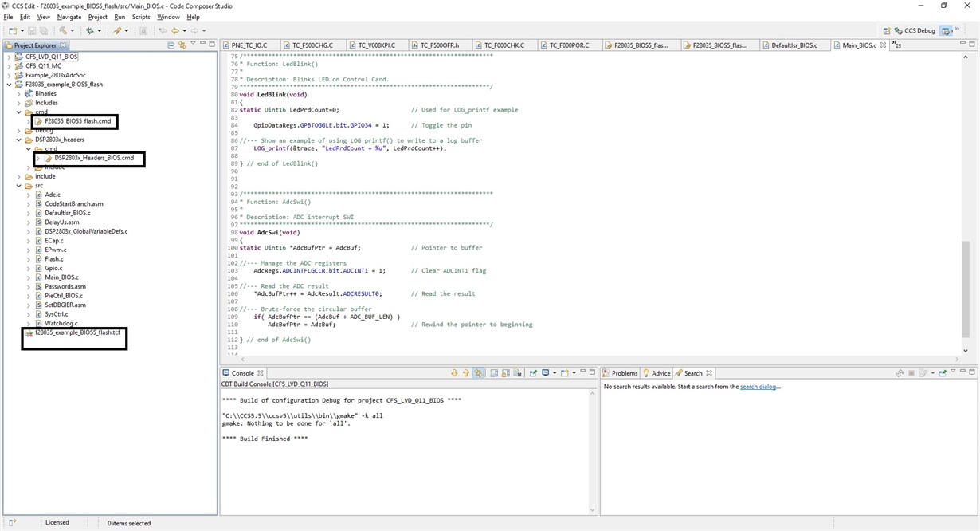Select the CCS Edit perspective icon
This screenshot has width=980, height=531.
pos(946,31)
